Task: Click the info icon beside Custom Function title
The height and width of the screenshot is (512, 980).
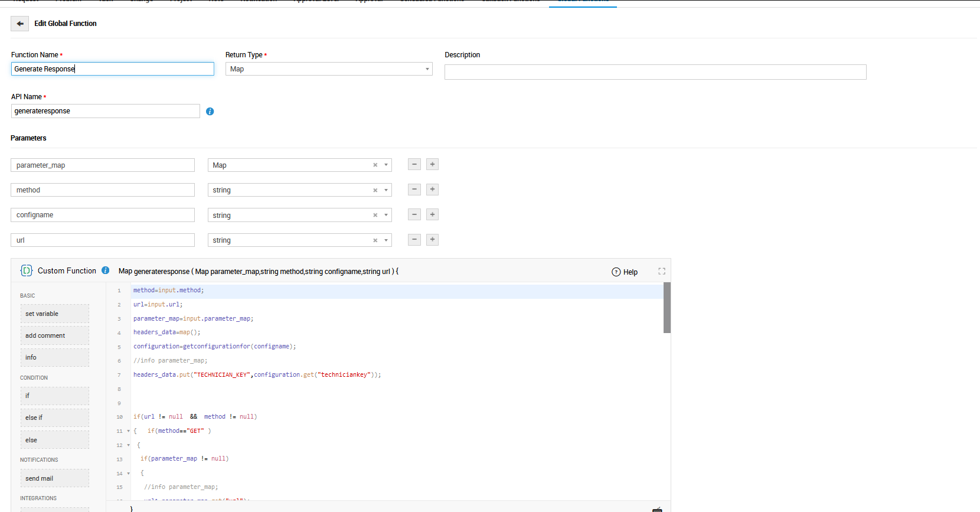Action: click(105, 270)
